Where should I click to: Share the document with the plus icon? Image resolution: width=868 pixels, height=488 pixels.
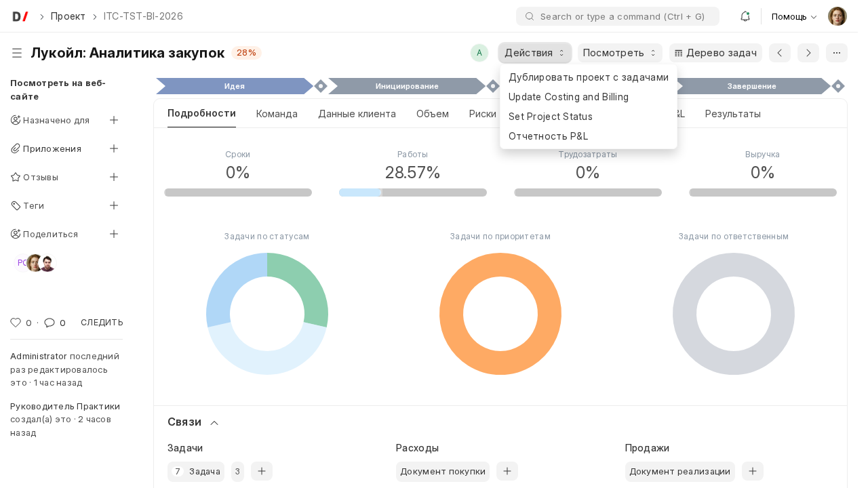point(114,234)
